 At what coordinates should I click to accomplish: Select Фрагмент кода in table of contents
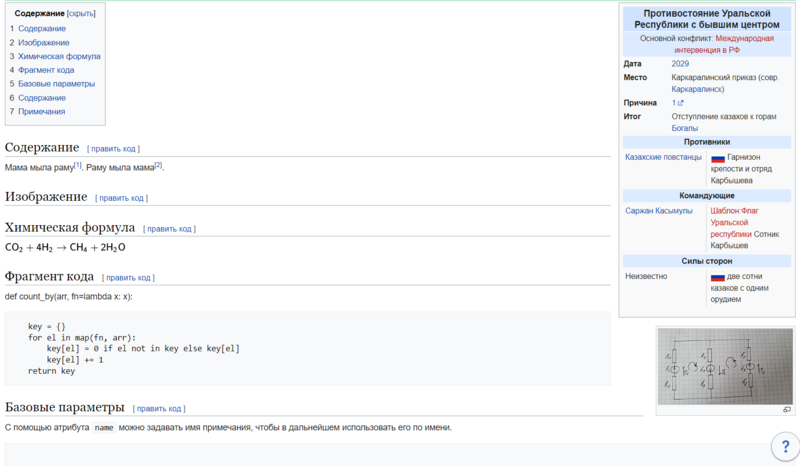click(46, 71)
